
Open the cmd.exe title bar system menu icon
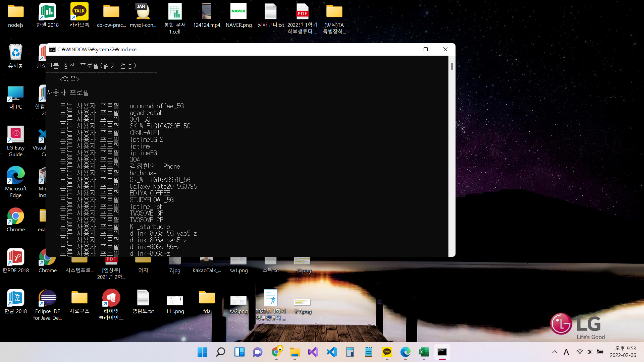tap(52, 50)
